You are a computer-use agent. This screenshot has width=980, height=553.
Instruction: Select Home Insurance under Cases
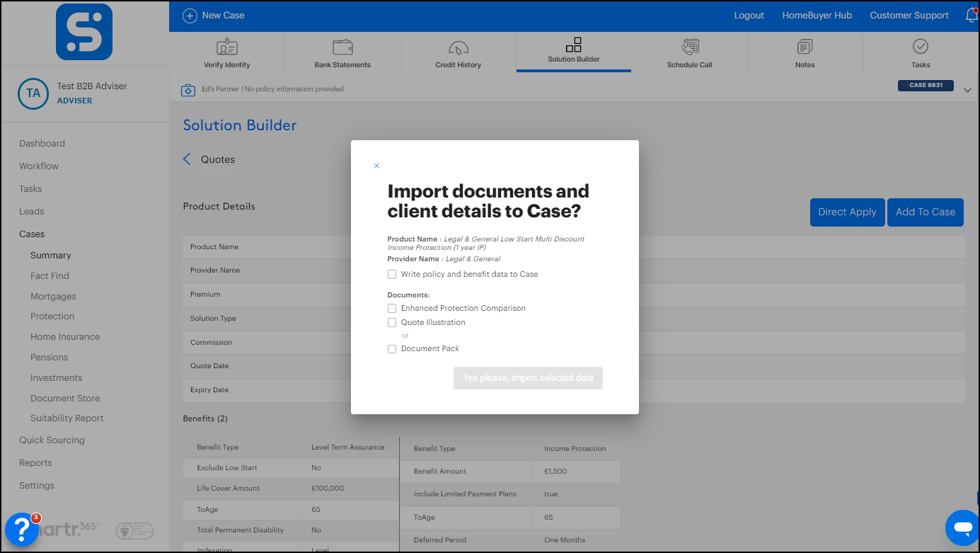pos(65,337)
